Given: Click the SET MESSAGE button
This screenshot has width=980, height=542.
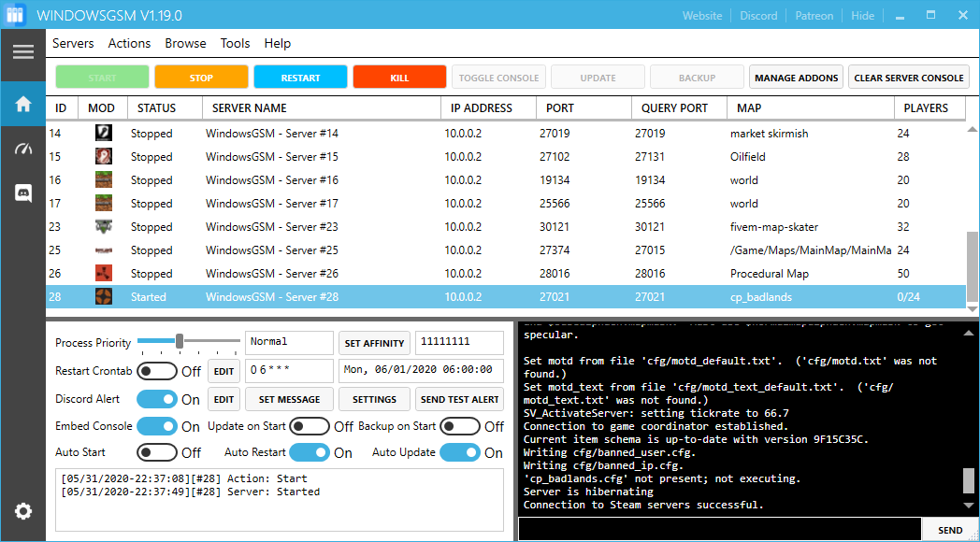Looking at the screenshot, I should point(289,399).
